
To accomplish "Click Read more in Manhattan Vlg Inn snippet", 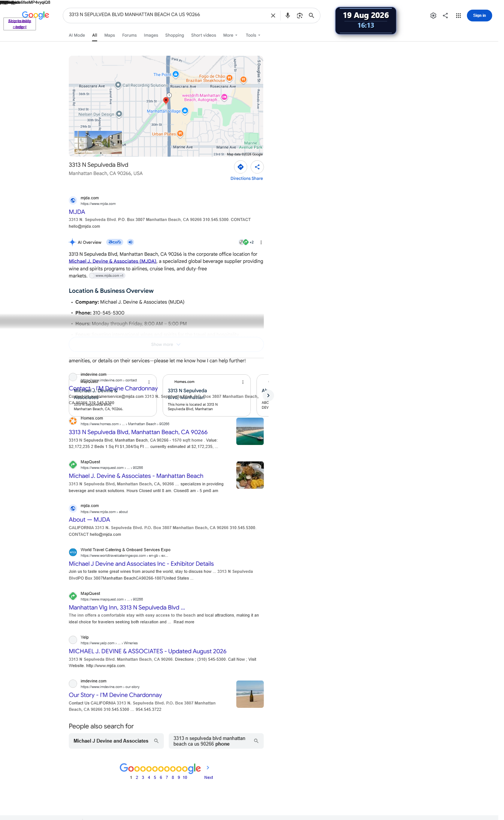I will point(184,622).
